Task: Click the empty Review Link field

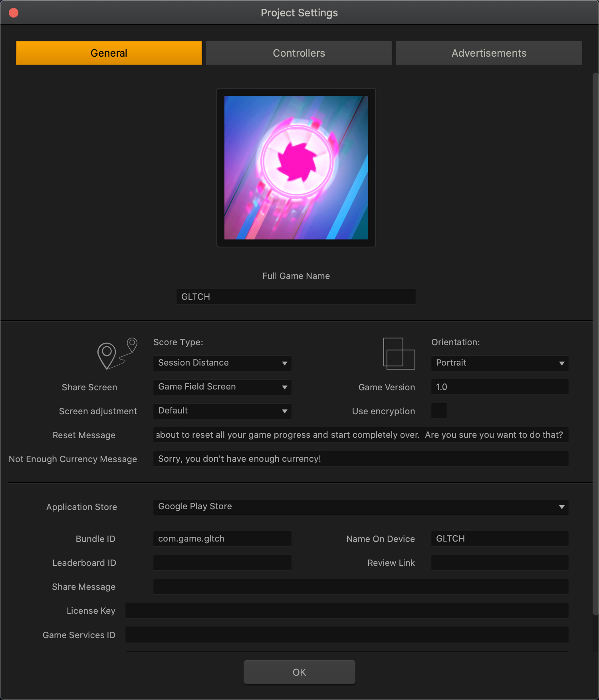Action: pyautogui.click(x=500, y=562)
